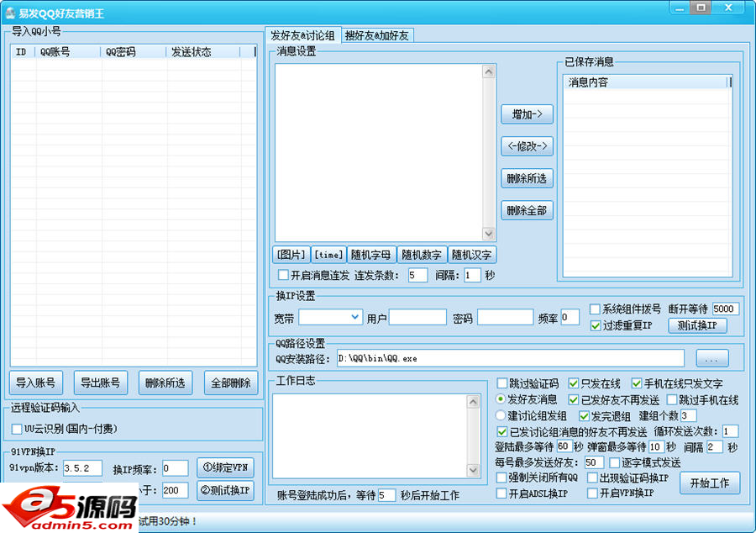756x533 pixels.
Task: Click 导出账号 button
Action: (x=101, y=383)
